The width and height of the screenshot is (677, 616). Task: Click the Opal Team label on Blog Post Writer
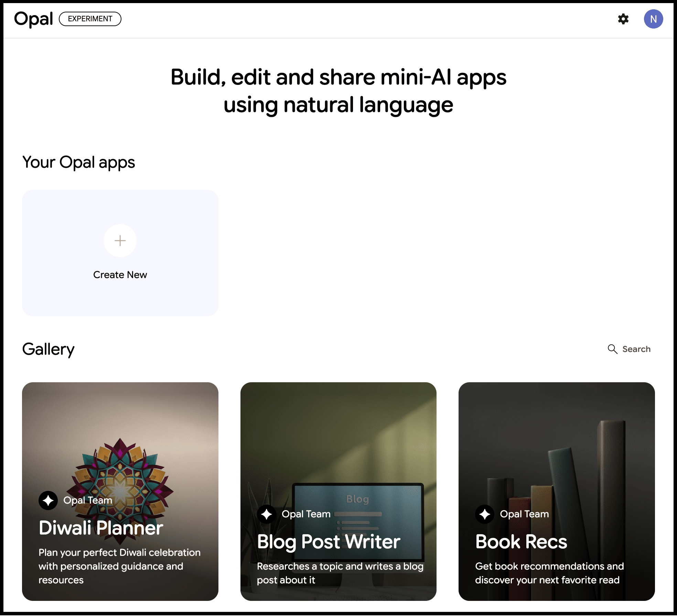306,514
